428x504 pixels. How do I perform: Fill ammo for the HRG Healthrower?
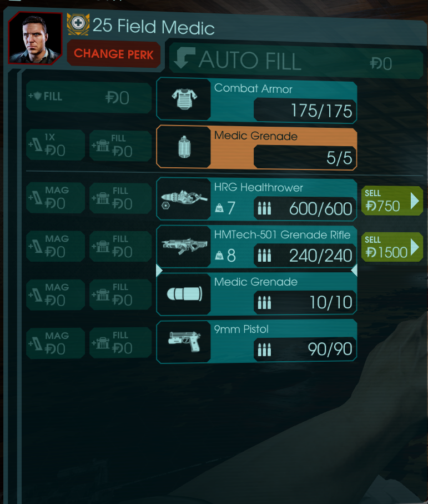[x=120, y=198]
